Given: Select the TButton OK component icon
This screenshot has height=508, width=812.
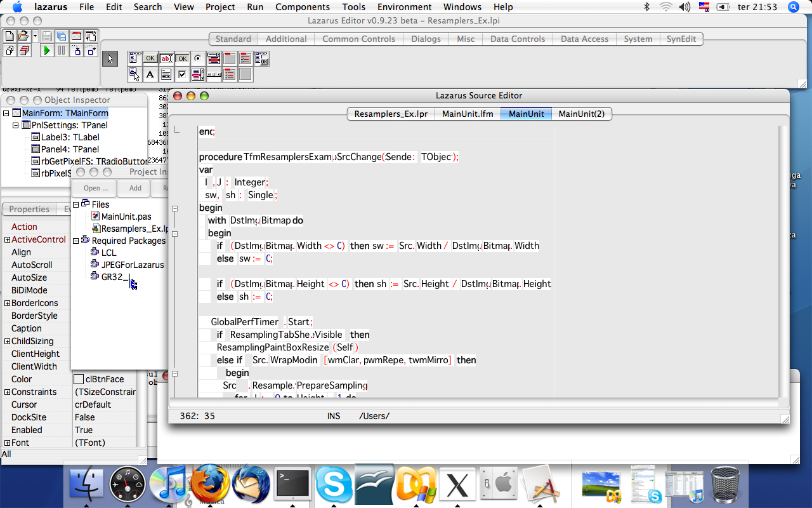Looking at the screenshot, I should click(150, 58).
